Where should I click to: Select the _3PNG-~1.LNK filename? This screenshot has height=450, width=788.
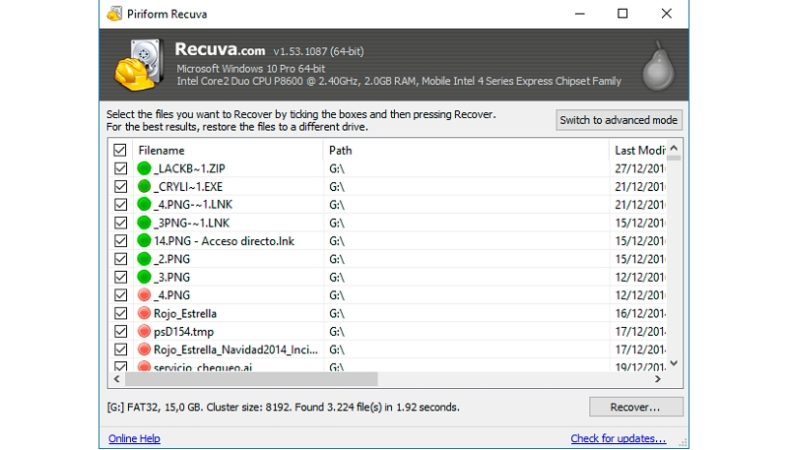191,223
